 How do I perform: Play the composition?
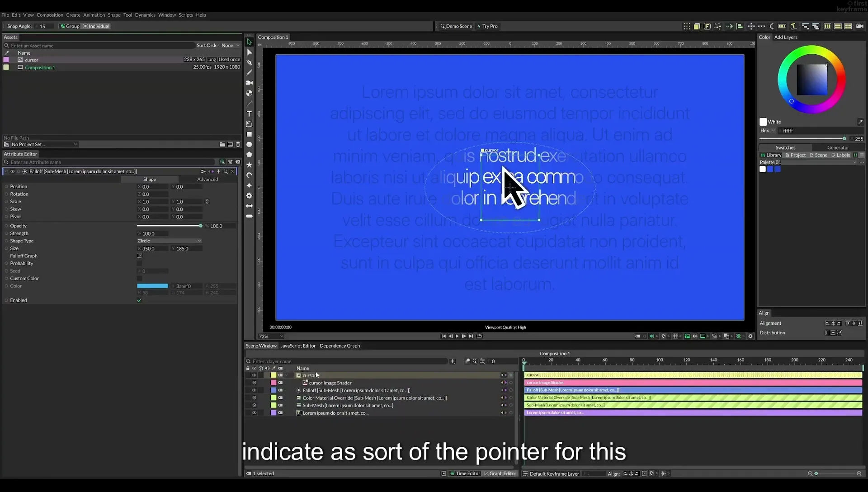tap(457, 336)
